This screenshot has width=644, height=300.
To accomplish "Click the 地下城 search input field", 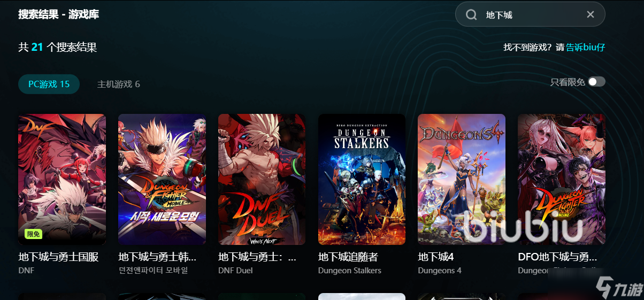I will [x=530, y=14].
